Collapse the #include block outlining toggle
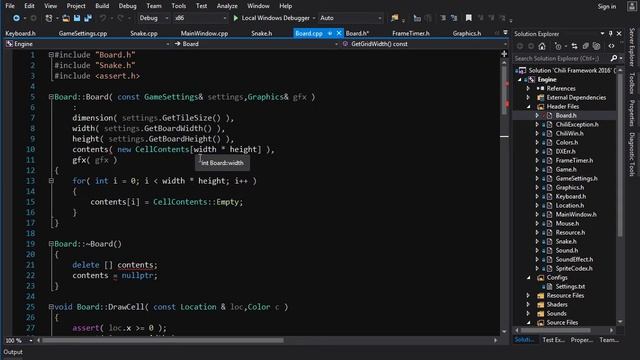This screenshot has width=640, height=360. pos(51,55)
